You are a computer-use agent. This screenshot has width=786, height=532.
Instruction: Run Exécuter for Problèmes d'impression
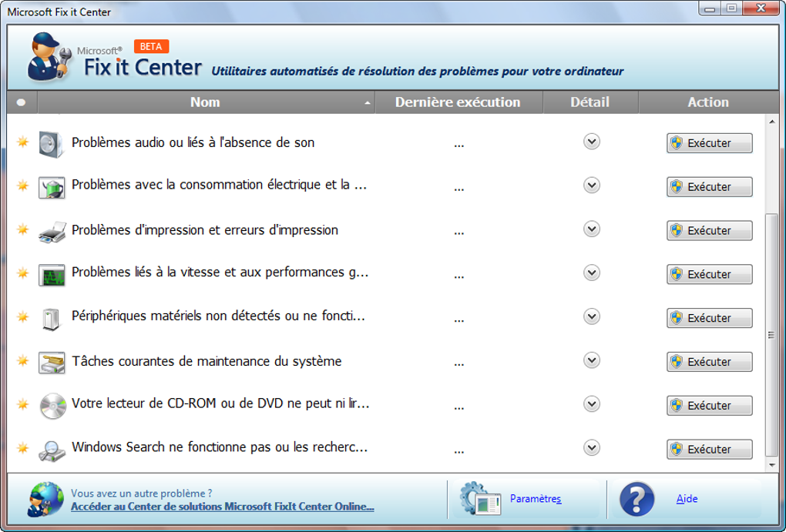coord(709,230)
